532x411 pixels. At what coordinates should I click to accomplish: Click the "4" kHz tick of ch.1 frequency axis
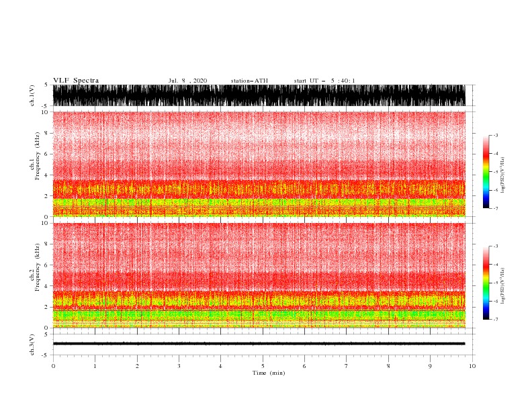[47, 175]
